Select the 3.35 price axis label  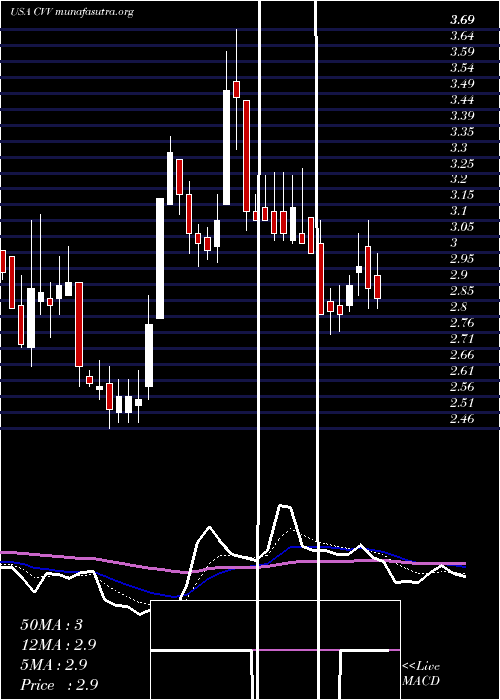tap(462, 132)
